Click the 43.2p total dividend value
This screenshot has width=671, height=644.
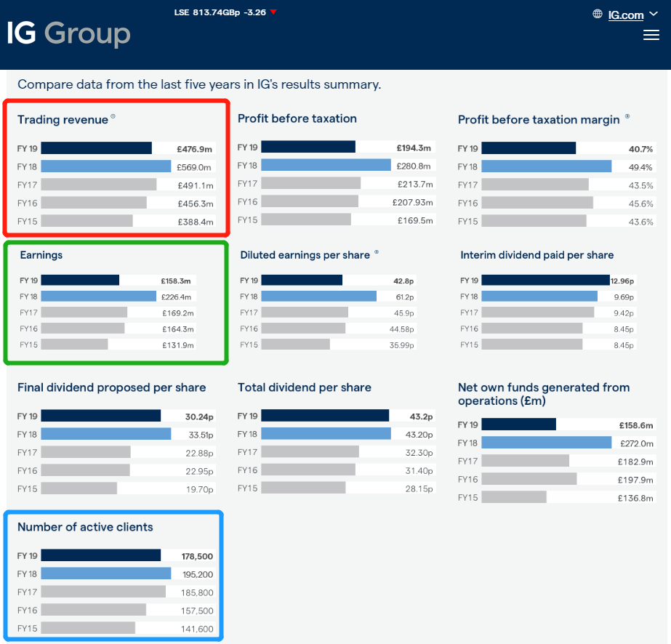[x=421, y=416]
